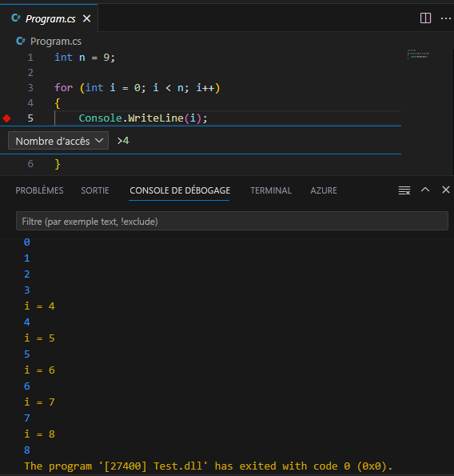Click the code minimap in the editor
This screenshot has height=476, width=454.
(x=418, y=54)
